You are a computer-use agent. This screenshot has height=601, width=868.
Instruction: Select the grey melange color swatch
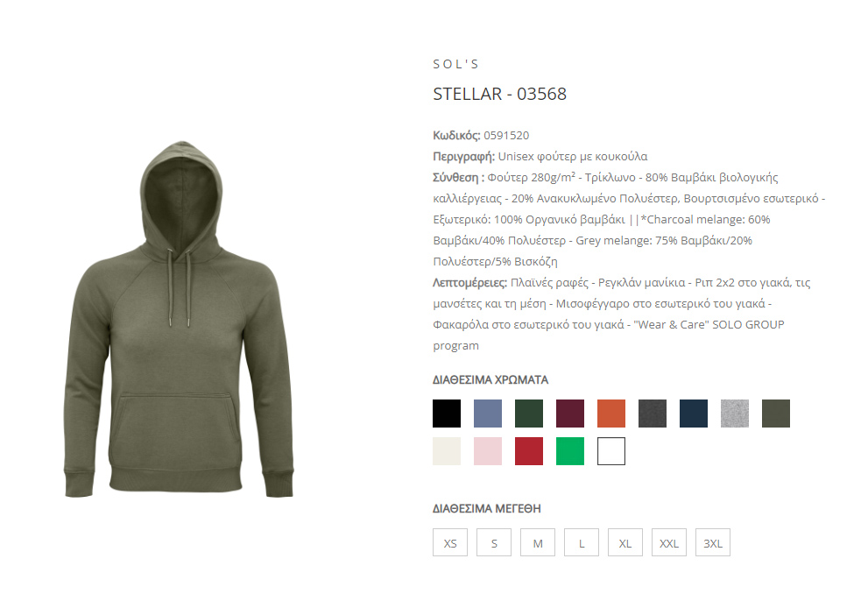coord(735,414)
